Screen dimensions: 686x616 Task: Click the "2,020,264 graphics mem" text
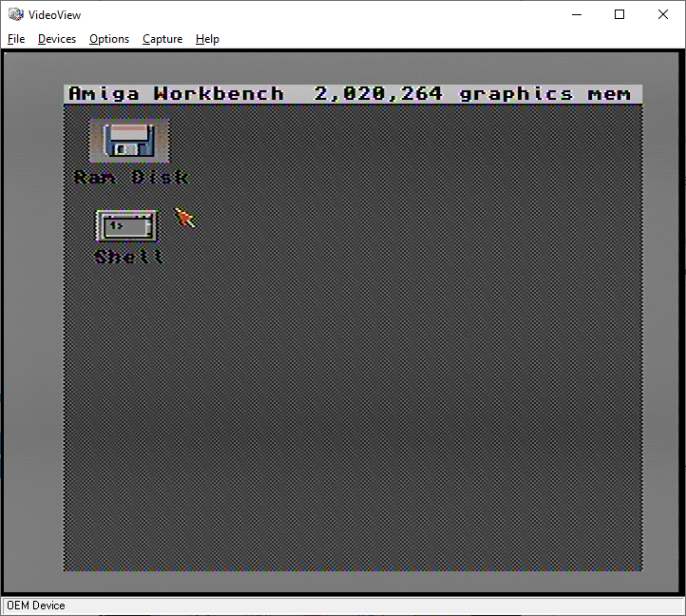(472, 94)
